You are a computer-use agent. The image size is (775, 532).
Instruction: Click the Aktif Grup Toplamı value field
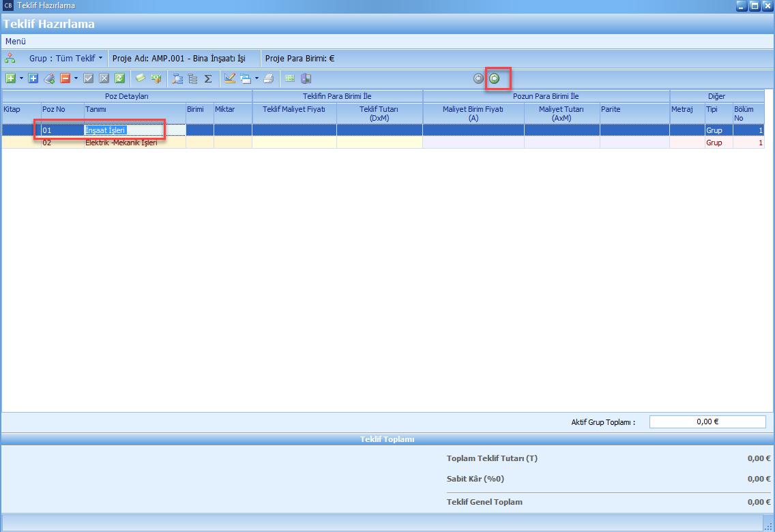click(x=707, y=422)
